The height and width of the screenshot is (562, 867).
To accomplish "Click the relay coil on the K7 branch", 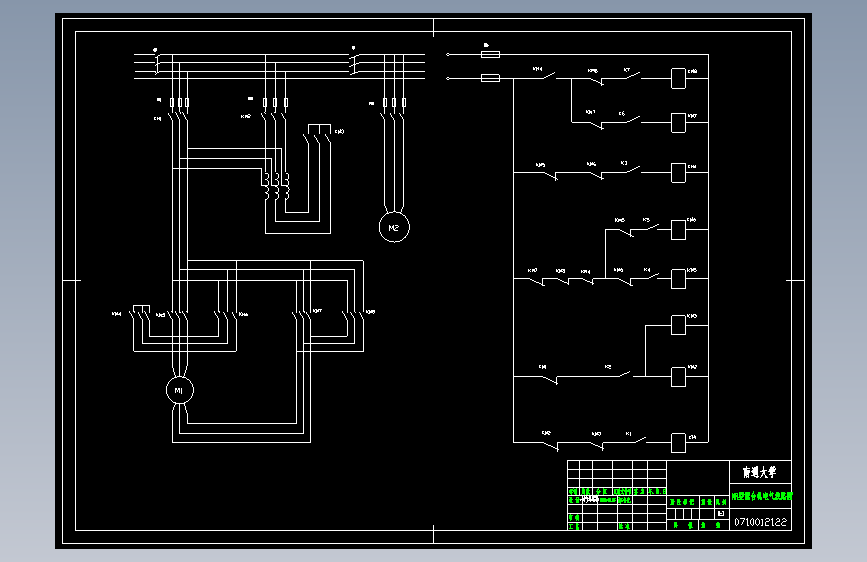I will coord(678,79).
